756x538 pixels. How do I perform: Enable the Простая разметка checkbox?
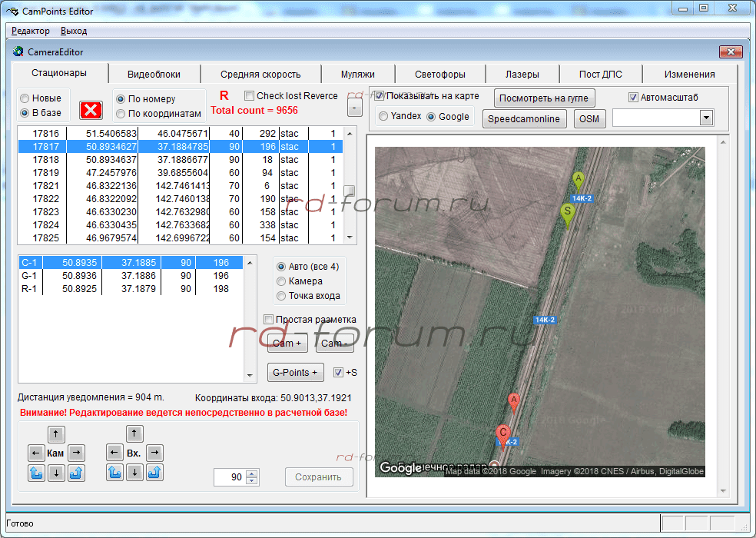point(269,320)
